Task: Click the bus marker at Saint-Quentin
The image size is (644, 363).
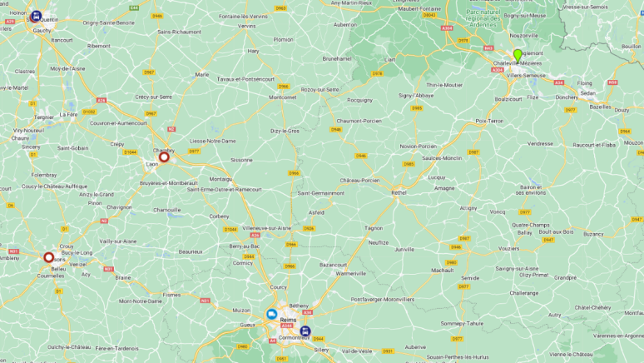Action: (x=37, y=16)
